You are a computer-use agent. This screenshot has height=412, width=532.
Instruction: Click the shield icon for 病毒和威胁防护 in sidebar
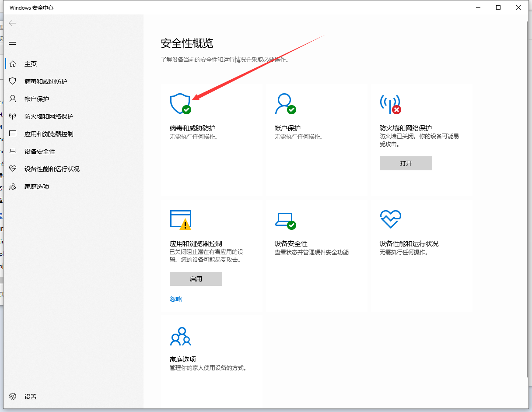pyautogui.click(x=13, y=81)
